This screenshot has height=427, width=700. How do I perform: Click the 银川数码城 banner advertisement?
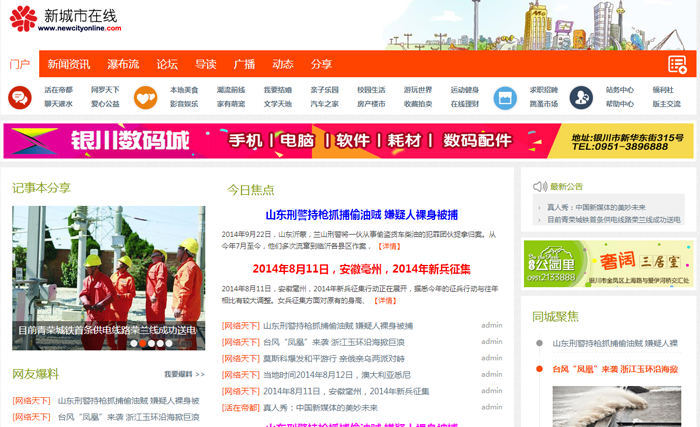click(348, 141)
